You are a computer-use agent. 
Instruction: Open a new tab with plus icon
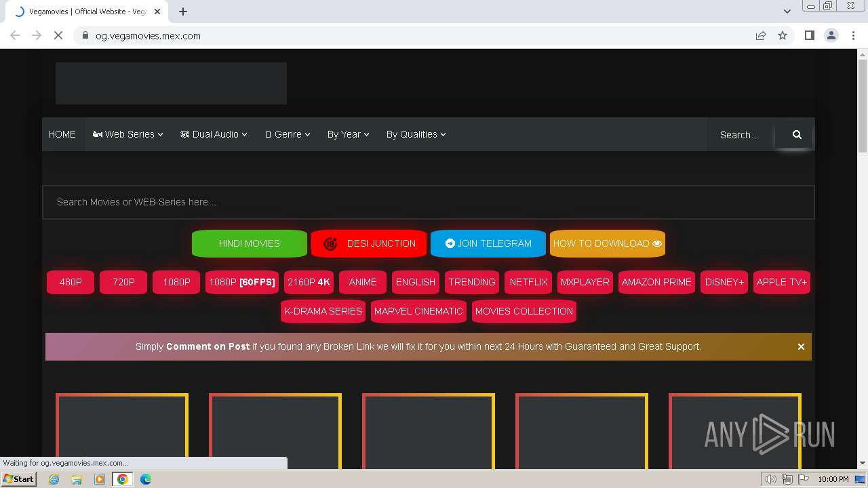[183, 12]
